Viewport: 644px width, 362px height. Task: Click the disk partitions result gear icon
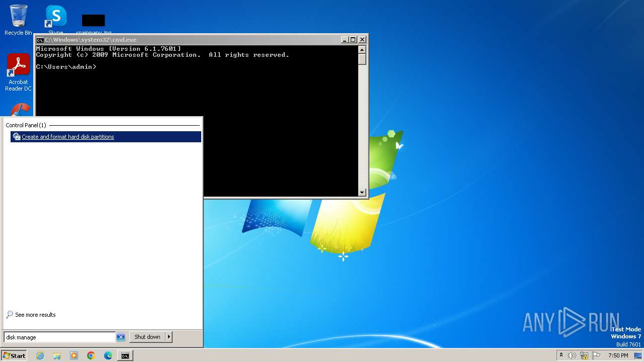coord(17,137)
